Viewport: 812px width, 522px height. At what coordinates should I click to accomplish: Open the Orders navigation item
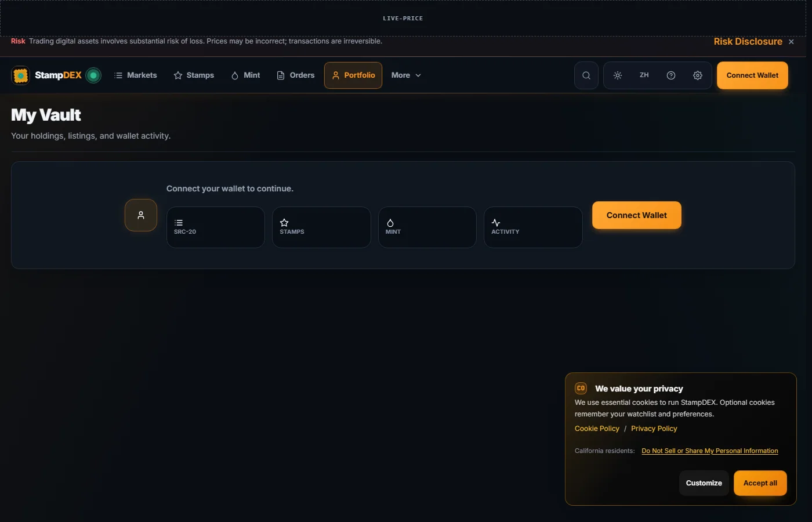point(296,75)
